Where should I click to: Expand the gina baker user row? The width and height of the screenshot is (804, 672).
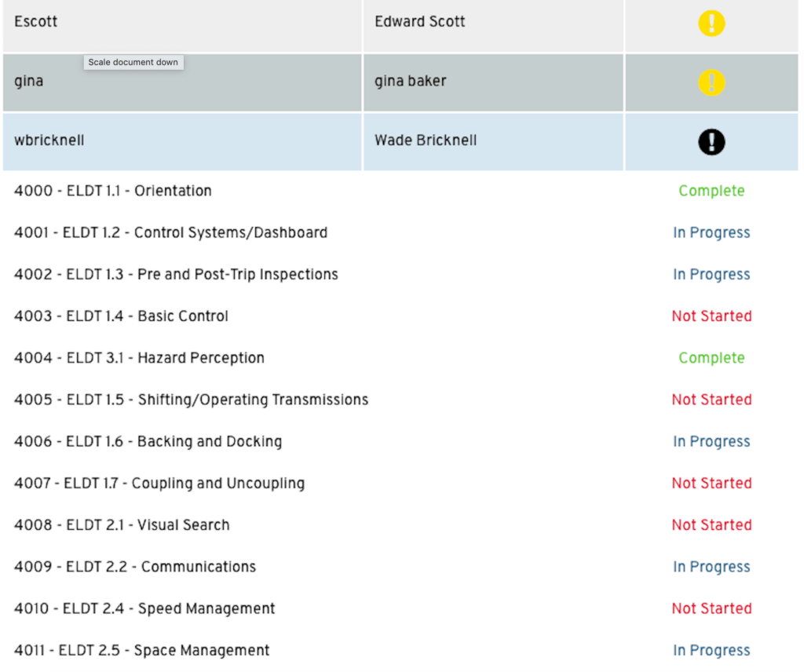pos(181,82)
